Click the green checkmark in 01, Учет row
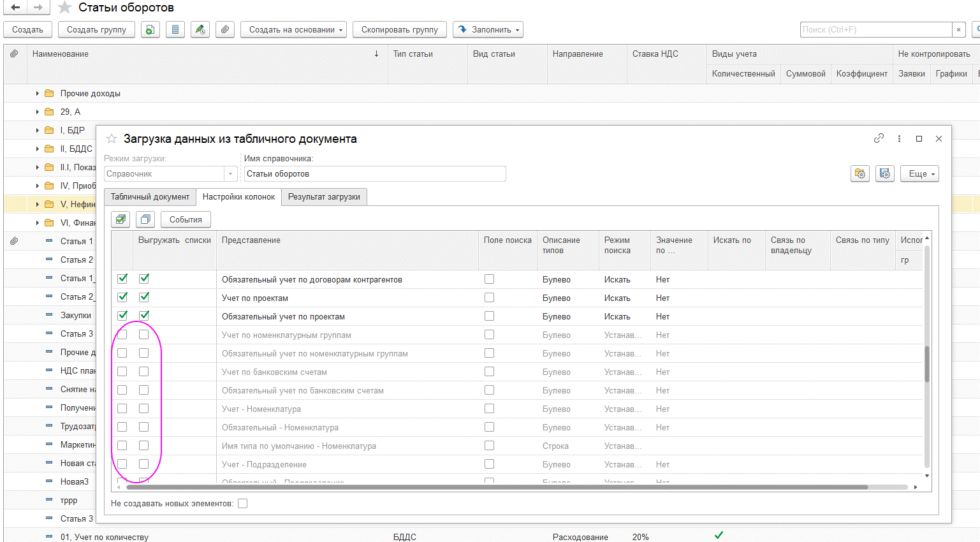This screenshot has width=980, height=542. coord(719,536)
